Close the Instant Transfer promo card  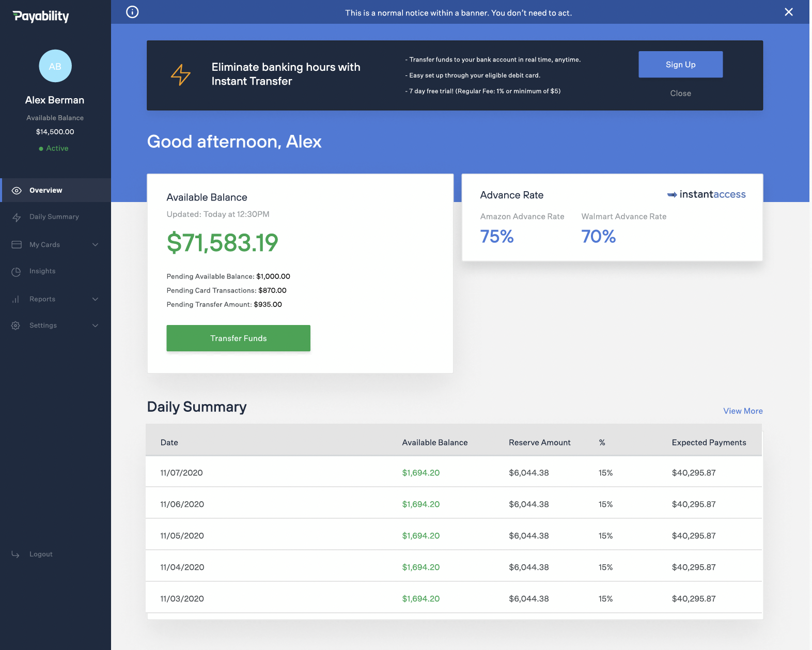(680, 94)
